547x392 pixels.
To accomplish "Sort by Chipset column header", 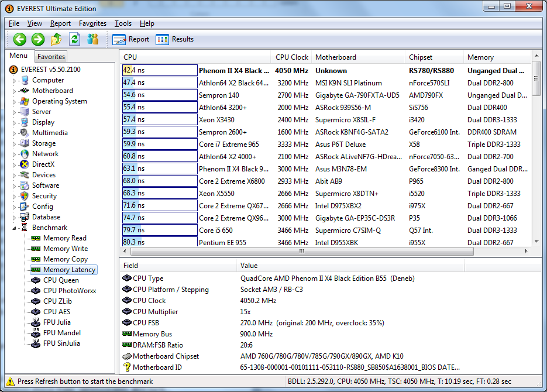I will pos(421,57).
